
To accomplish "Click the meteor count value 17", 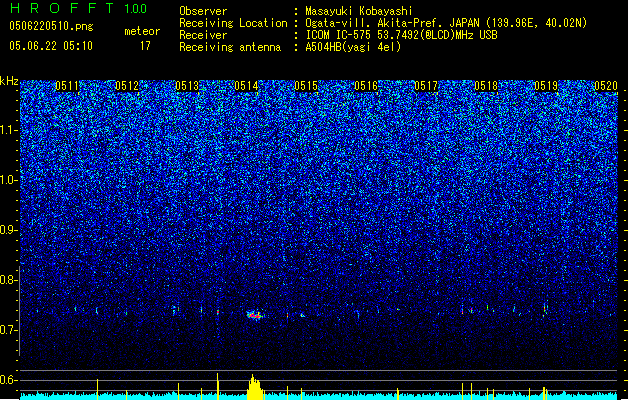I will coord(145,46).
